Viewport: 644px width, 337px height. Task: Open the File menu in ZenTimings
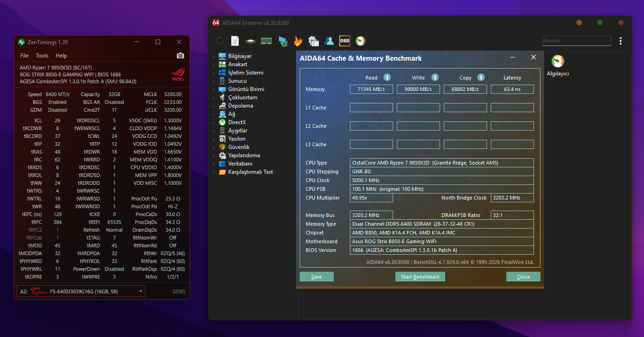[x=24, y=56]
